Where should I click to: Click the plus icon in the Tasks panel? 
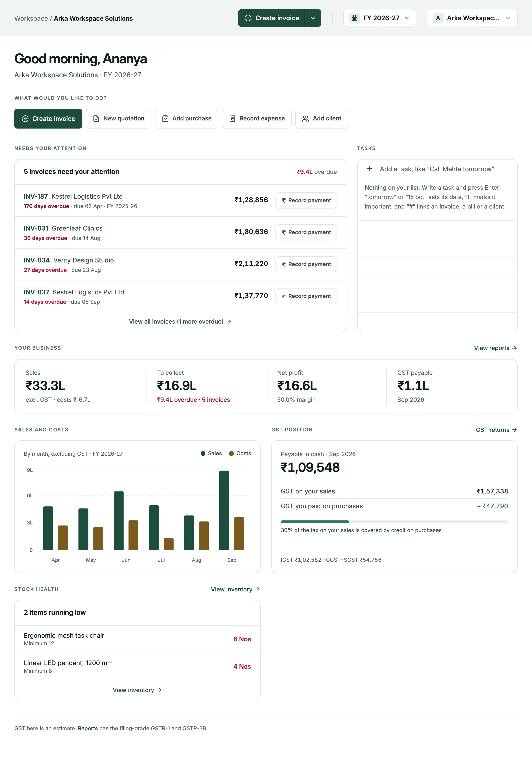369,169
